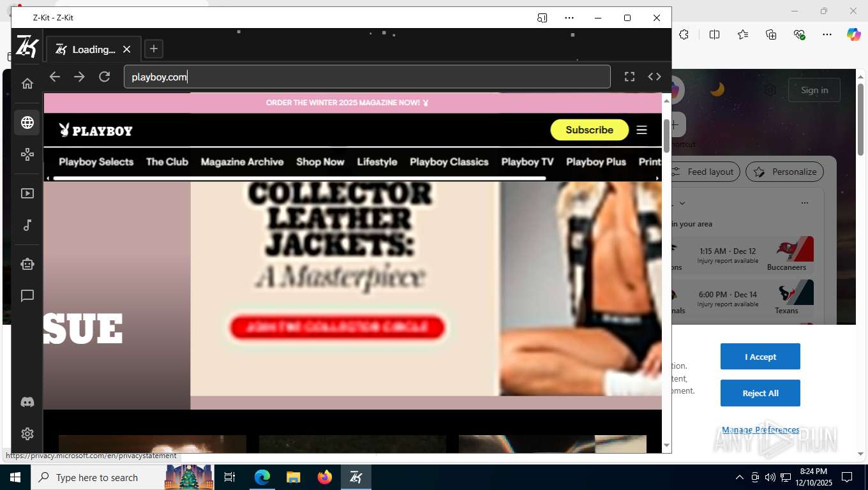Select the Loading... tab
The width and height of the screenshot is (868, 490).
(93, 49)
